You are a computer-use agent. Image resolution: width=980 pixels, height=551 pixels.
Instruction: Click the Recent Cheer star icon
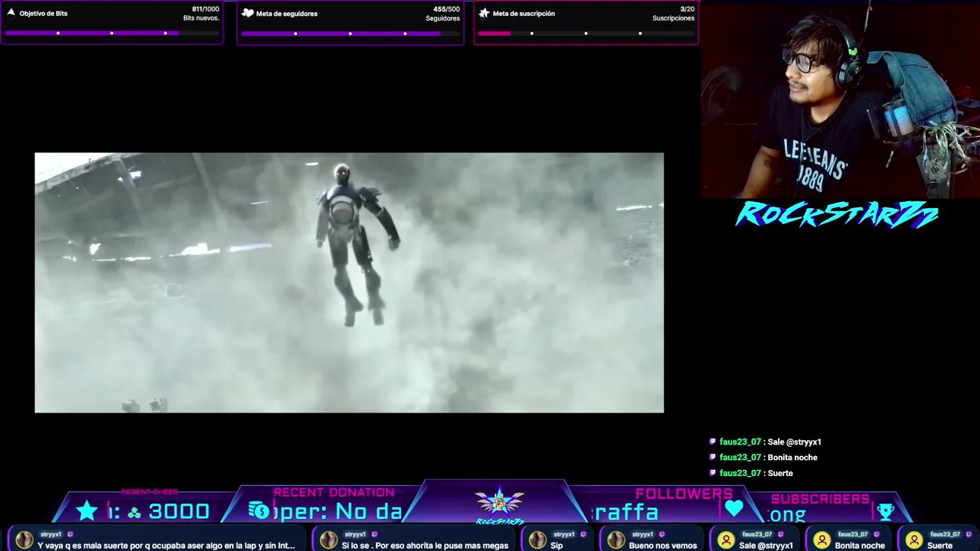87,510
